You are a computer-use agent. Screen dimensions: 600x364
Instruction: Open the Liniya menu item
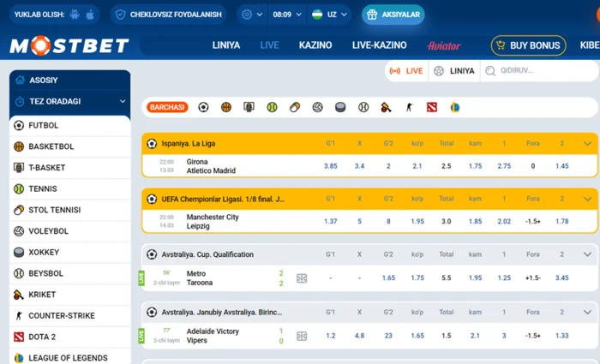226,45
